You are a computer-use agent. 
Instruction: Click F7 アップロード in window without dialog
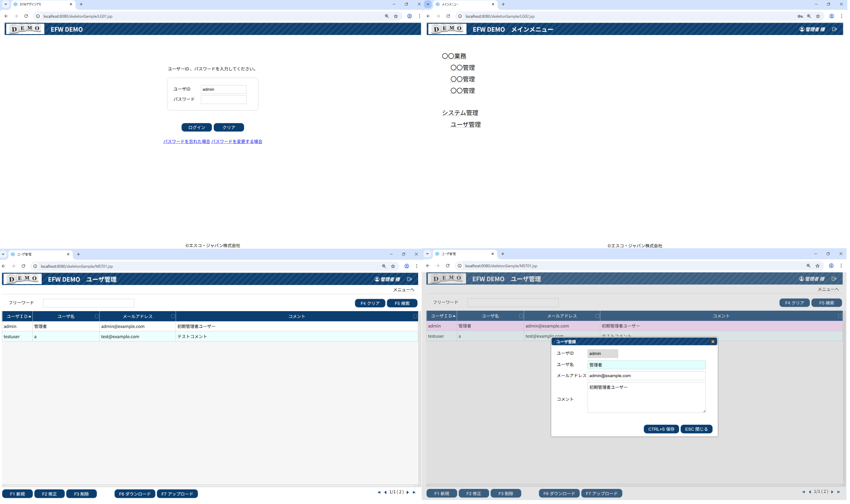(177, 494)
